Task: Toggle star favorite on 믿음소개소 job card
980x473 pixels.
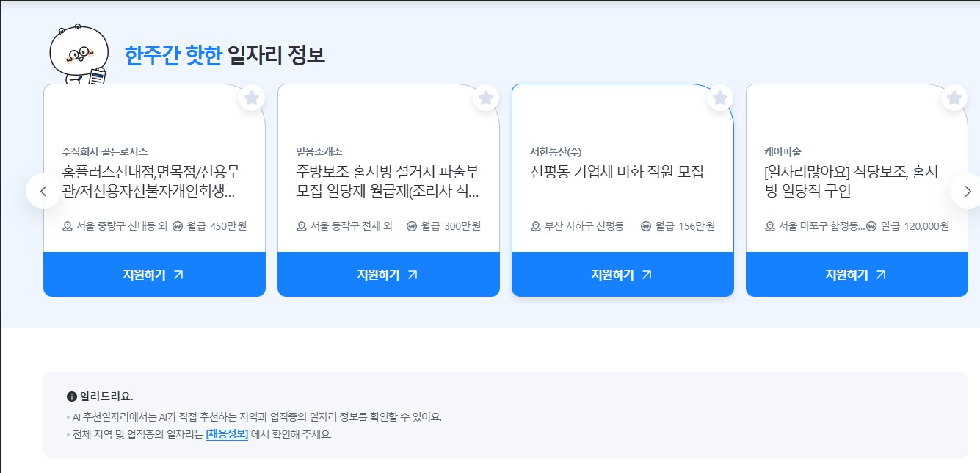Action: (485, 97)
